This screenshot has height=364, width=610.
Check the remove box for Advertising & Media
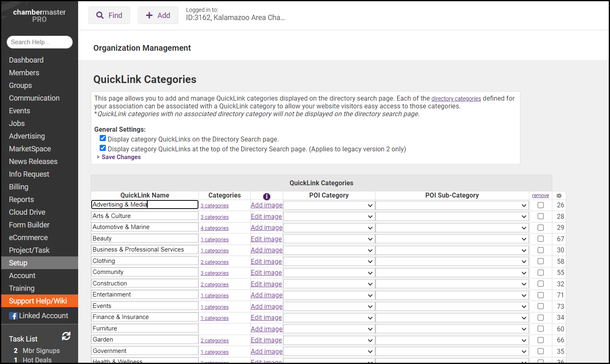click(x=540, y=205)
